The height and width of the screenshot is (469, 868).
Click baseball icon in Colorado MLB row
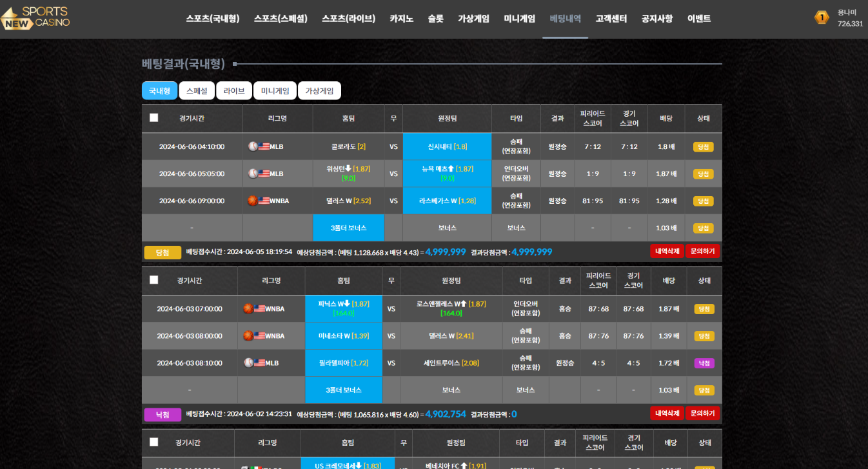tap(253, 146)
